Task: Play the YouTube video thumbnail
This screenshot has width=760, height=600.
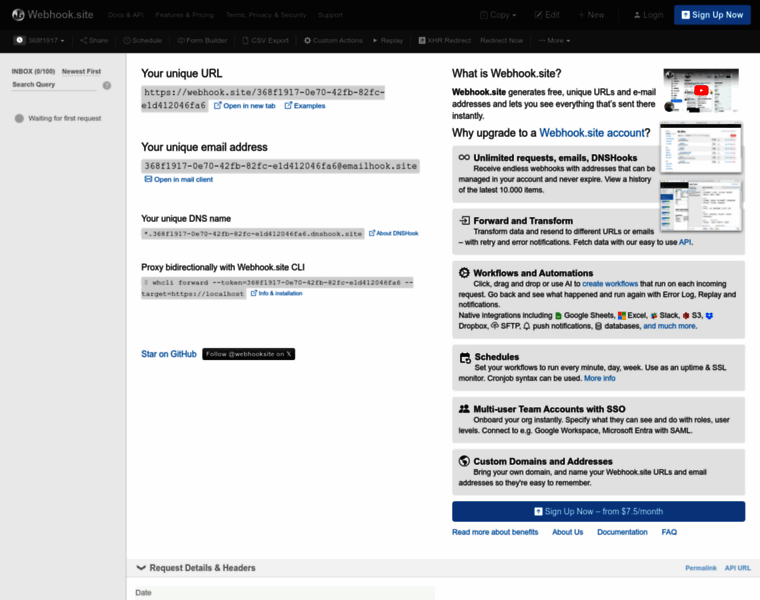Action: pyautogui.click(x=701, y=90)
